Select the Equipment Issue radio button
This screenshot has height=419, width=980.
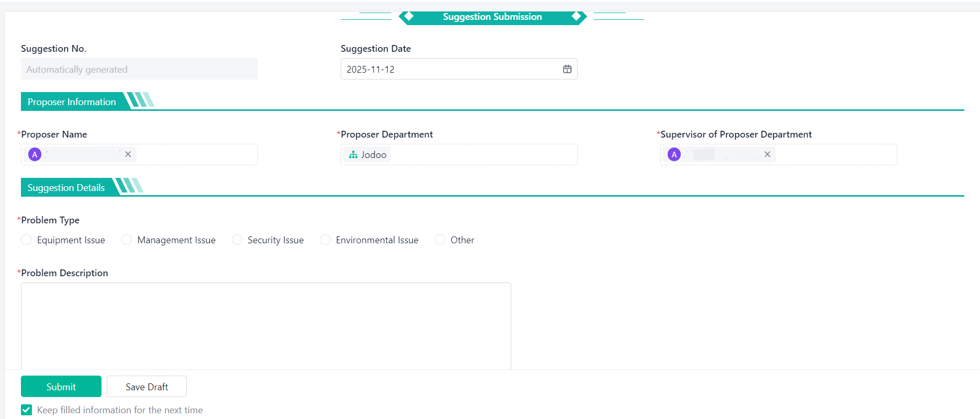[x=27, y=240]
